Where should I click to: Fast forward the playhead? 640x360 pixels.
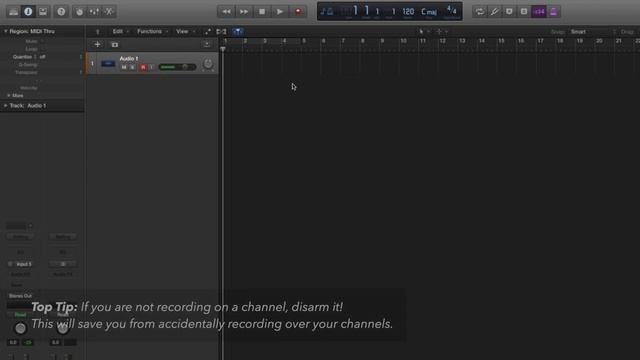click(x=244, y=12)
